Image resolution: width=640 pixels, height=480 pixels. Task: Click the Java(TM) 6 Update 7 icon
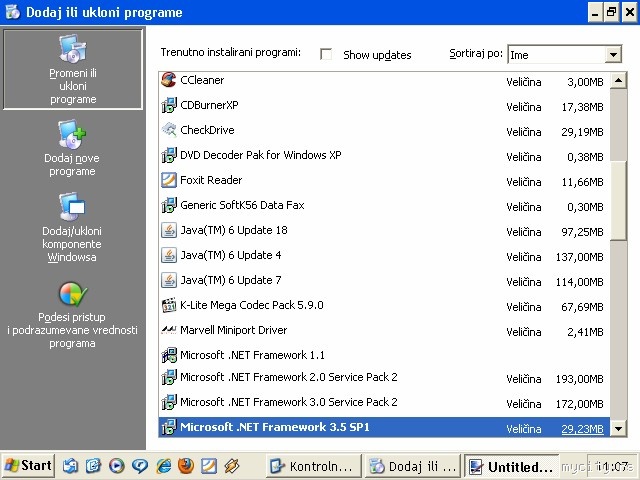click(x=169, y=280)
